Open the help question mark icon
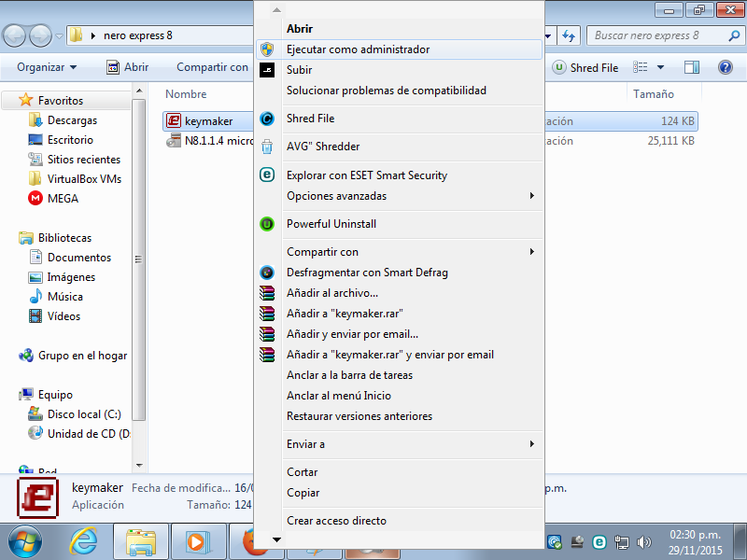 tap(726, 67)
